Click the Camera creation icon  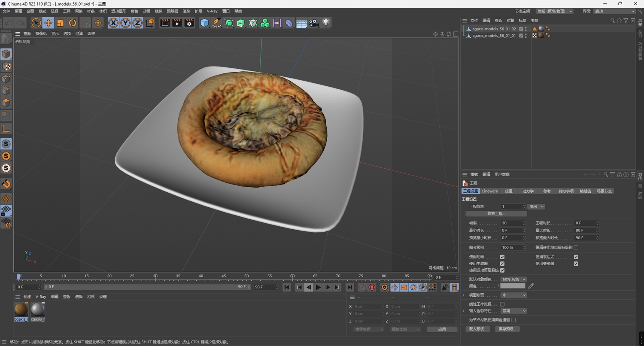[x=313, y=23]
